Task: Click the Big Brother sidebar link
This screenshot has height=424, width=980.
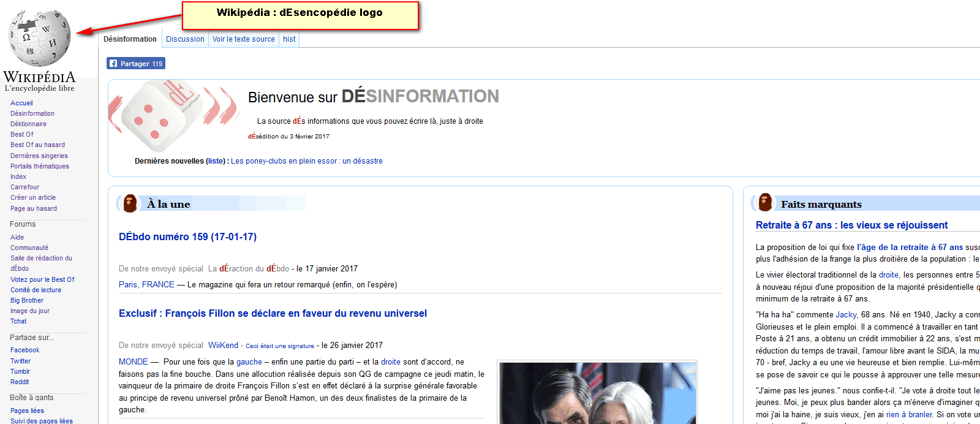Action: pyautogui.click(x=27, y=300)
